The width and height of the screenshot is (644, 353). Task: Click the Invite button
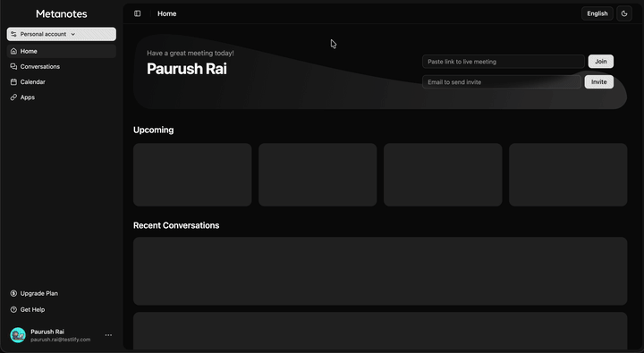point(598,82)
